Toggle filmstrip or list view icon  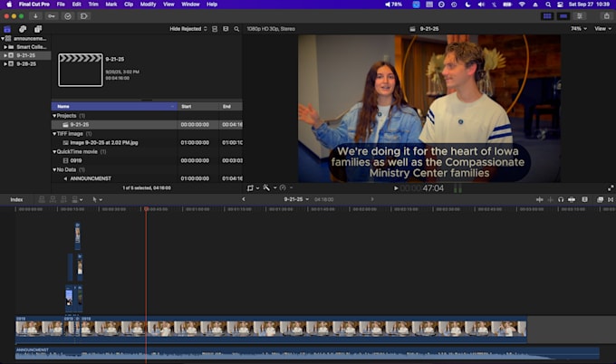226,29
